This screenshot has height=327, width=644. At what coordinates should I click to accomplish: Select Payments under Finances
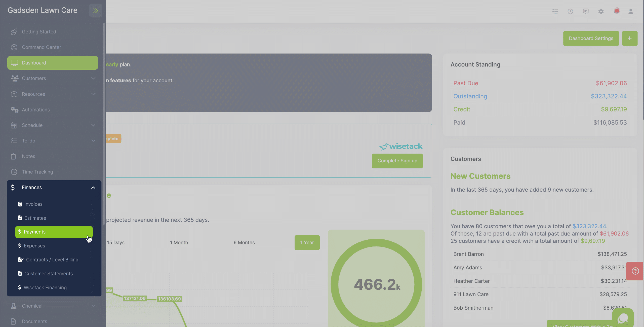point(54,232)
